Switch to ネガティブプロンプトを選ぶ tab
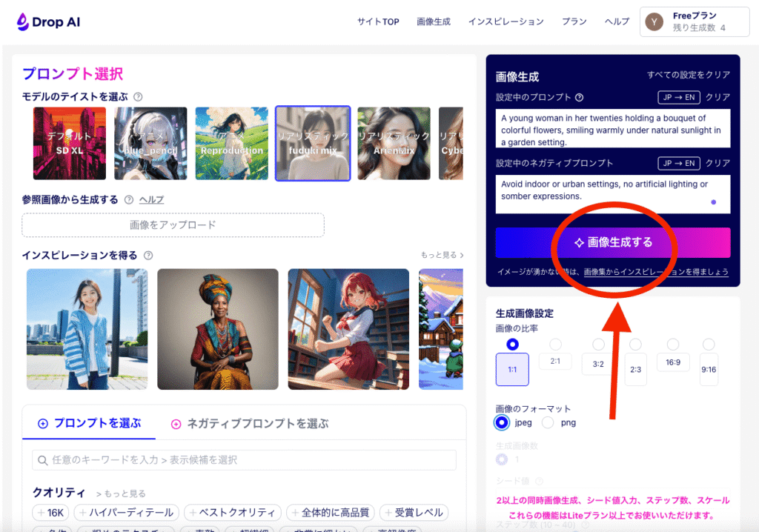Viewport: 759px width, 532px height. pos(250,424)
